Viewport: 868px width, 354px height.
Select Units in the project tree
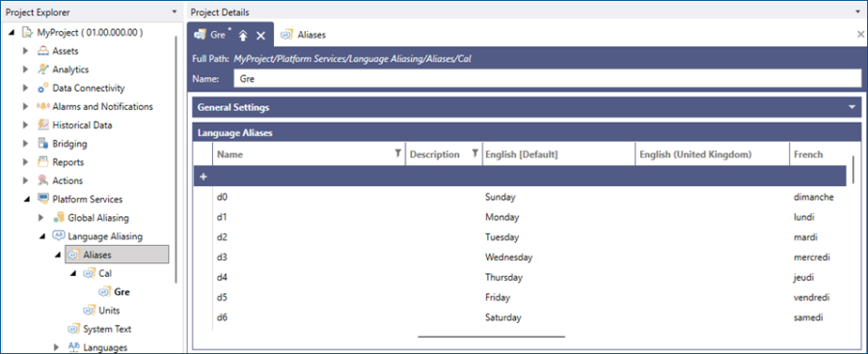pyautogui.click(x=109, y=311)
